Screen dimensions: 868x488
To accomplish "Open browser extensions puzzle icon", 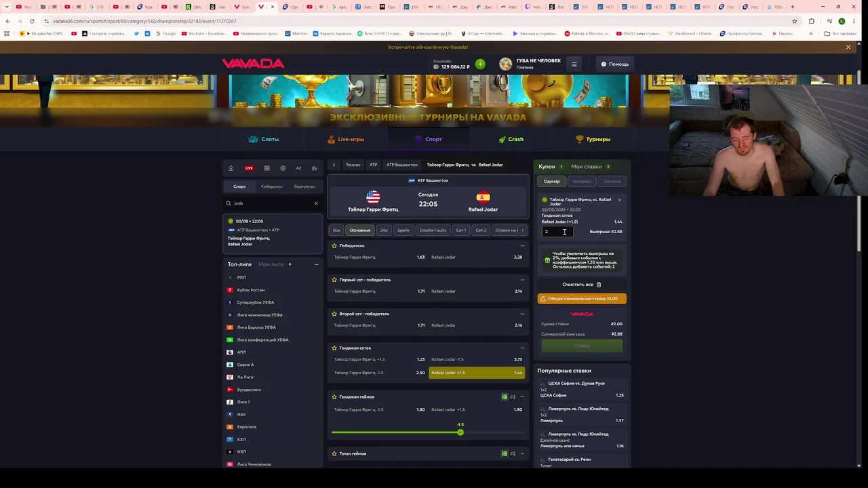I will (x=812, y=21).
